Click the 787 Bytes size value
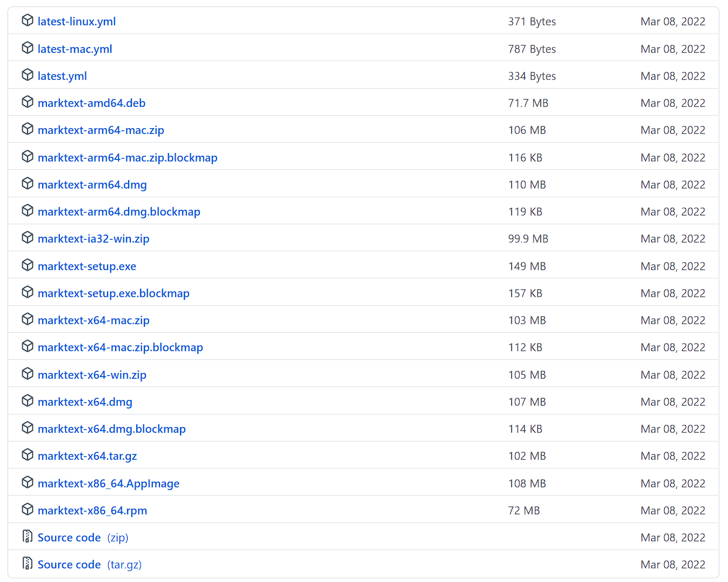The width and height of the screenshot is (728, 582). pos(532,49)
